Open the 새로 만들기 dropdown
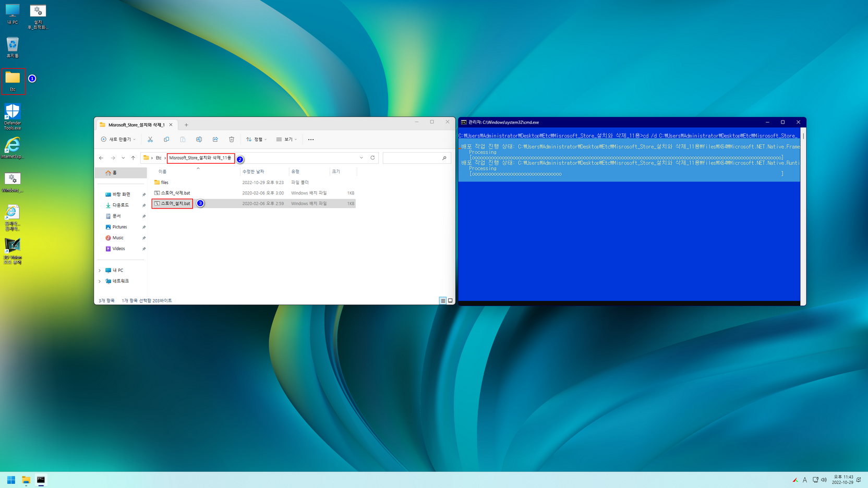 pyautogui.click(x=118, y=139)
